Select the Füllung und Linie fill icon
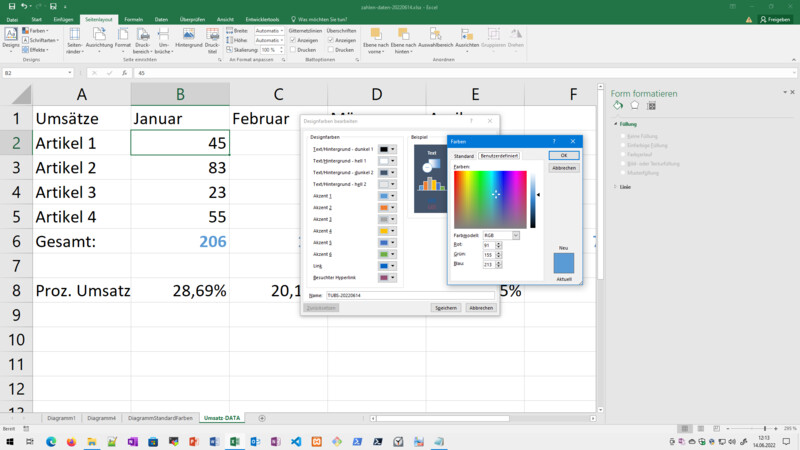Viewport: 800px width, 450px height. [x=618, y=106]
